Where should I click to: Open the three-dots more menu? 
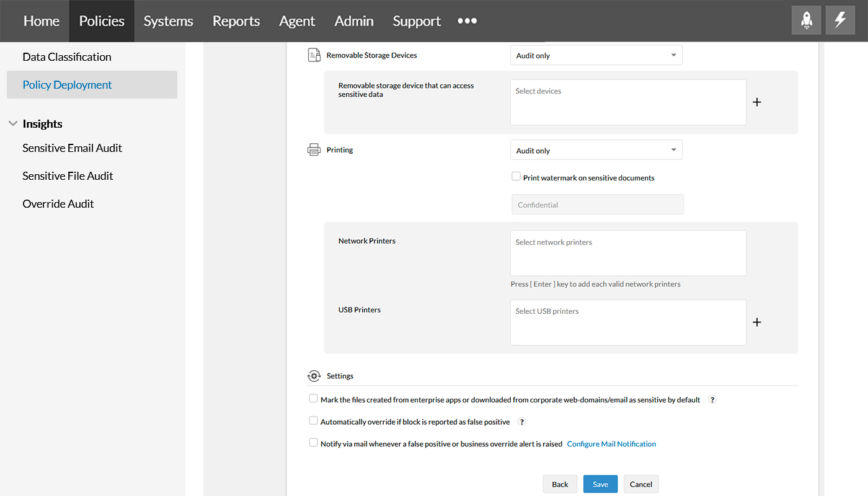[467, 20]
